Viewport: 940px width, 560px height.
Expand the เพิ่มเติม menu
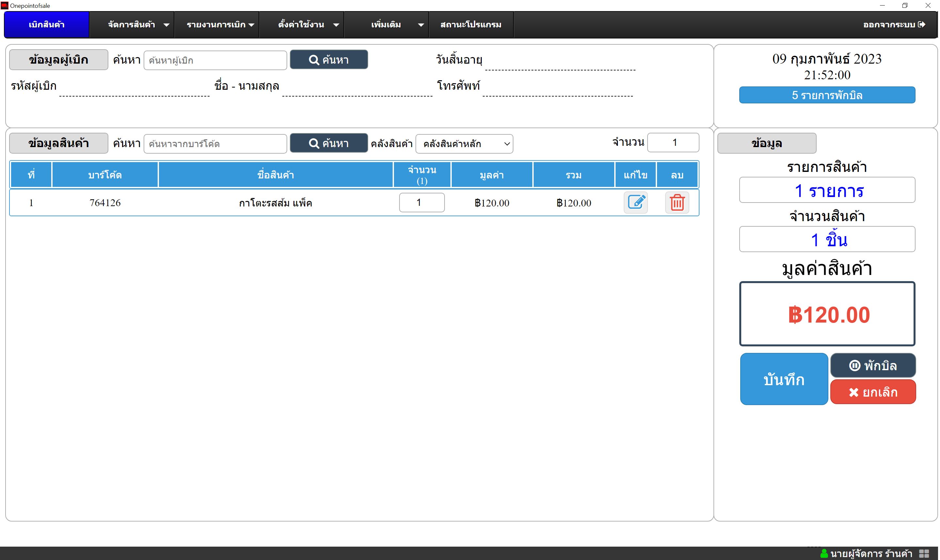(x=386, y=24)
